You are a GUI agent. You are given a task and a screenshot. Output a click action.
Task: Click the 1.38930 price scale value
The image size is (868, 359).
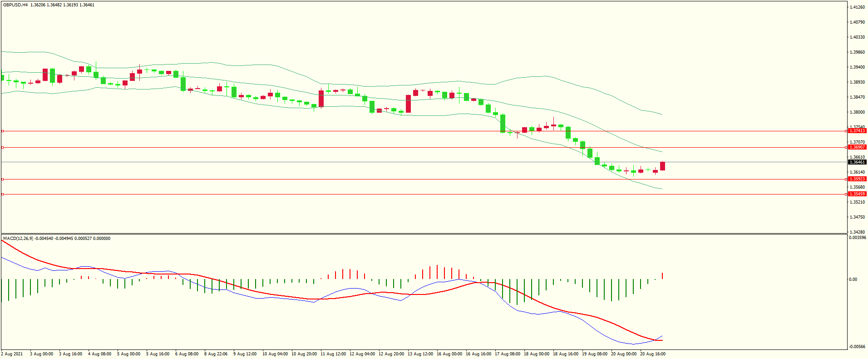[857, 82]
